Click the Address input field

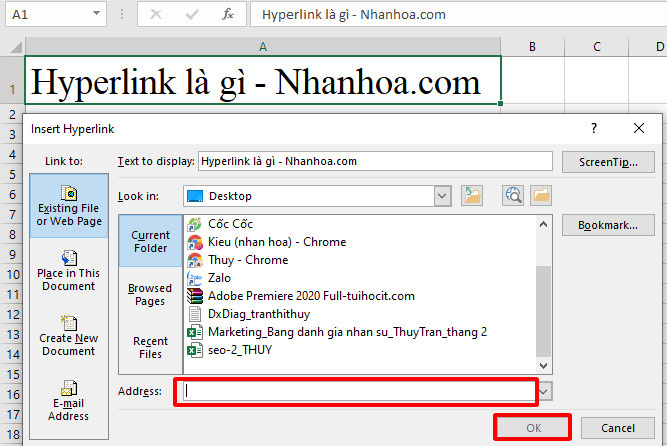click(x=359, y=391)
